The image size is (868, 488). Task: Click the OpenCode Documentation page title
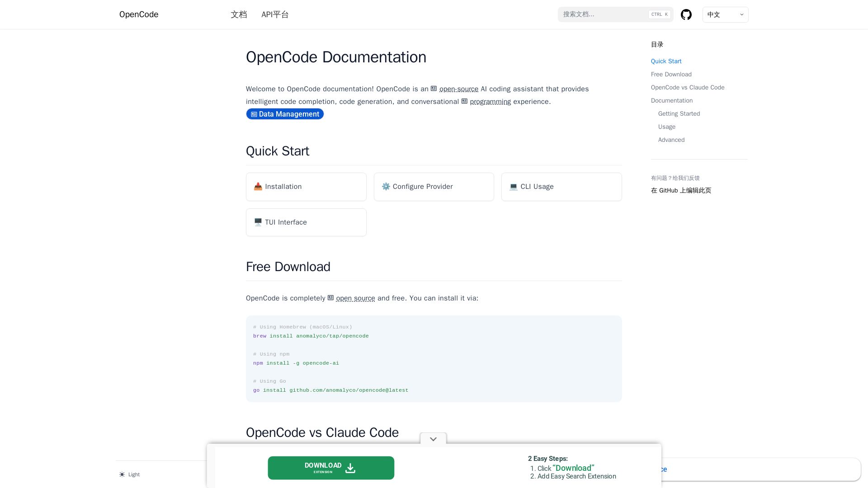pyautogui.click(x=336, y=57)
